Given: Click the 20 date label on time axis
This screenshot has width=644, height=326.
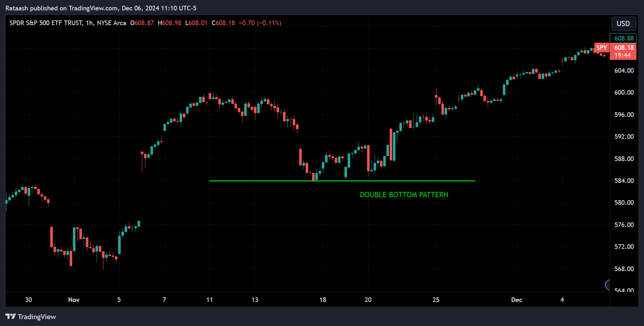Looking at the screenshot, I should [368, 300].
